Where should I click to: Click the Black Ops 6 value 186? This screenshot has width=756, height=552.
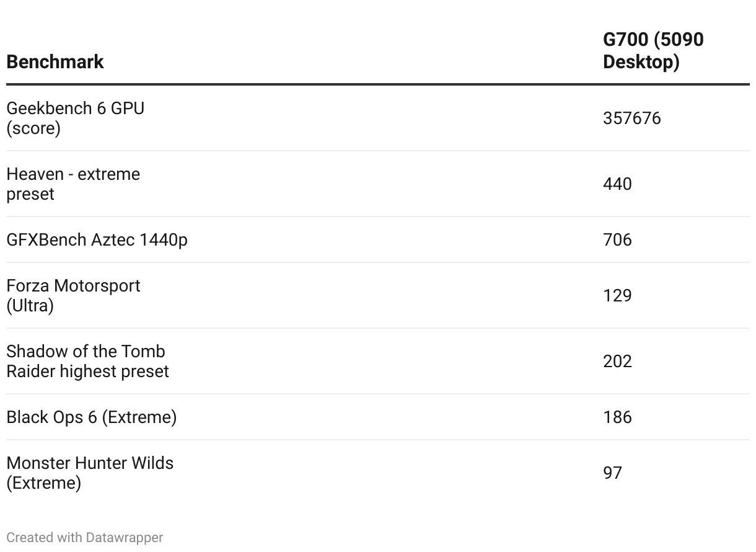point(617,417)
